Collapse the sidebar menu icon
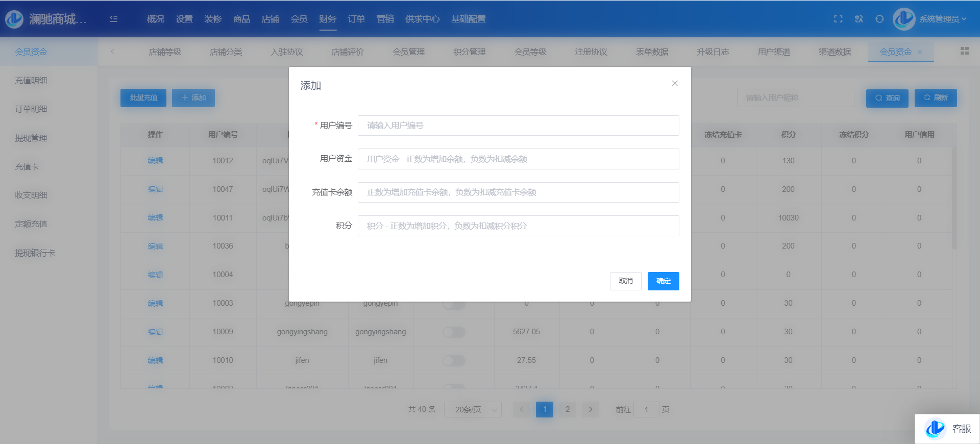This screenshot has width=980, height=444. click(x=114, y=19)
